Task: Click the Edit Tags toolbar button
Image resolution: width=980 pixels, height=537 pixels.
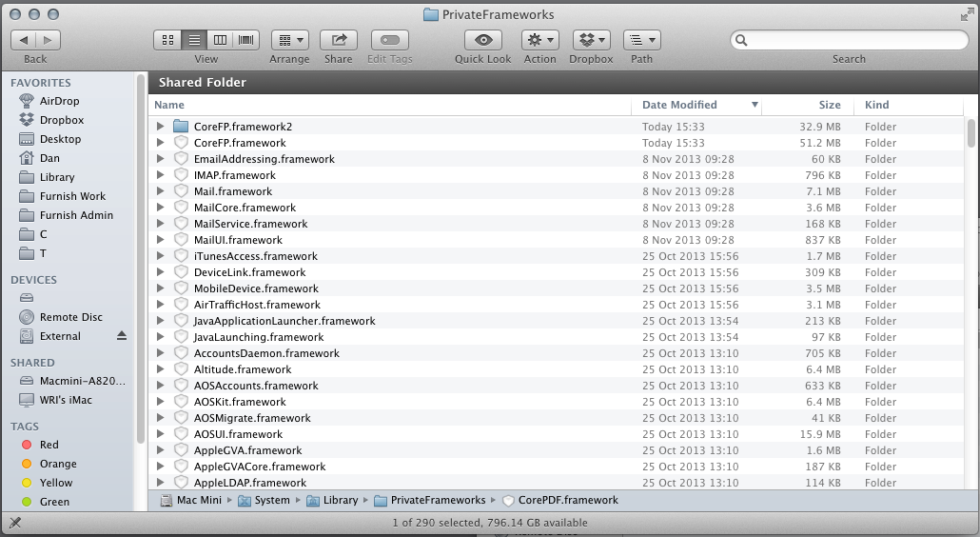Action: [390, 40]
